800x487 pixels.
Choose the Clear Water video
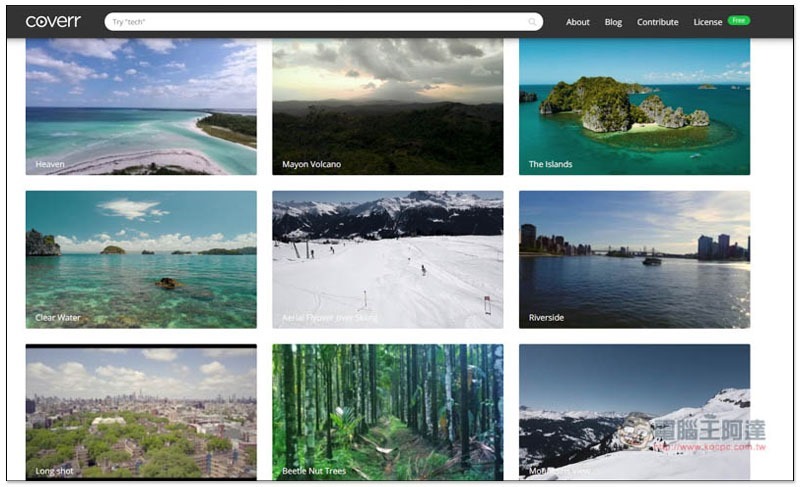tap(141, 258)
